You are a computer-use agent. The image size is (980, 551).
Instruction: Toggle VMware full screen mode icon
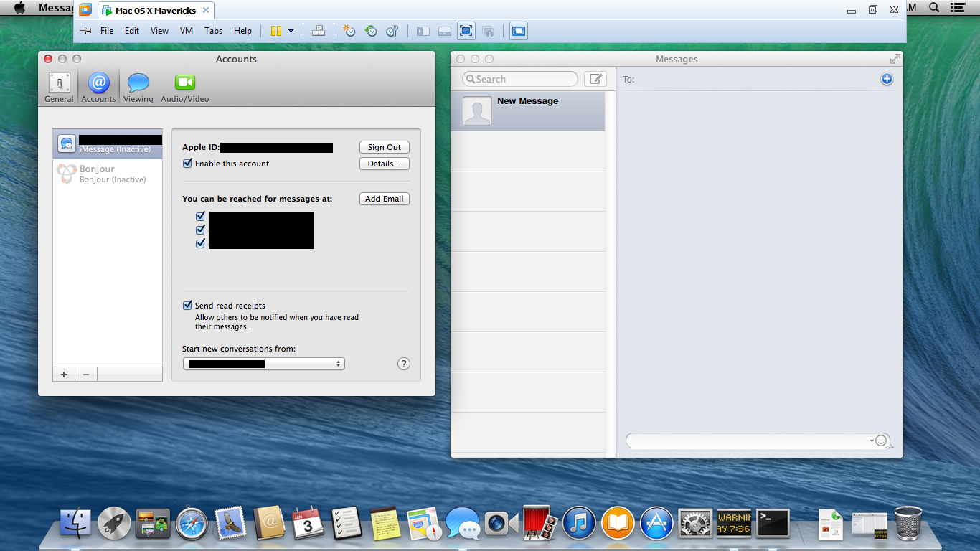466,31
